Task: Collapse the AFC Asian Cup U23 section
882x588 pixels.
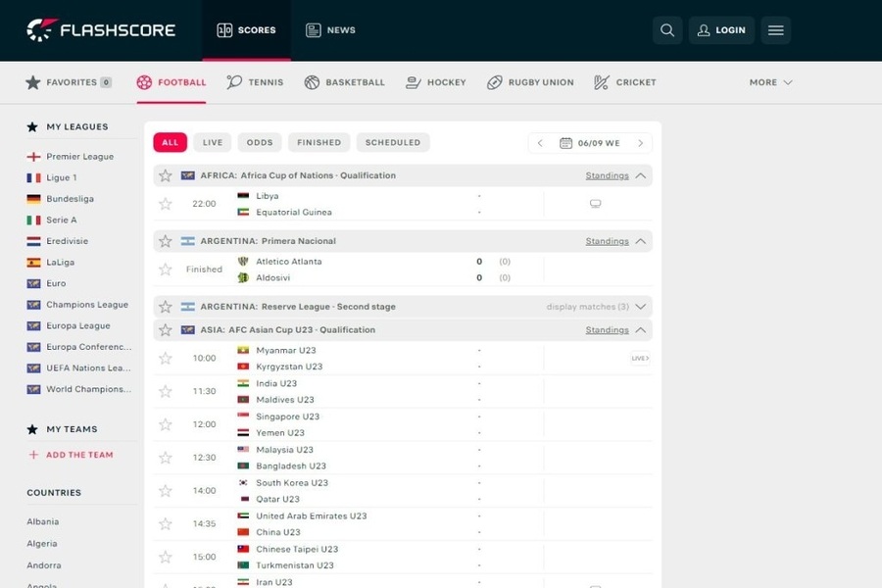Action: (640, 329)
